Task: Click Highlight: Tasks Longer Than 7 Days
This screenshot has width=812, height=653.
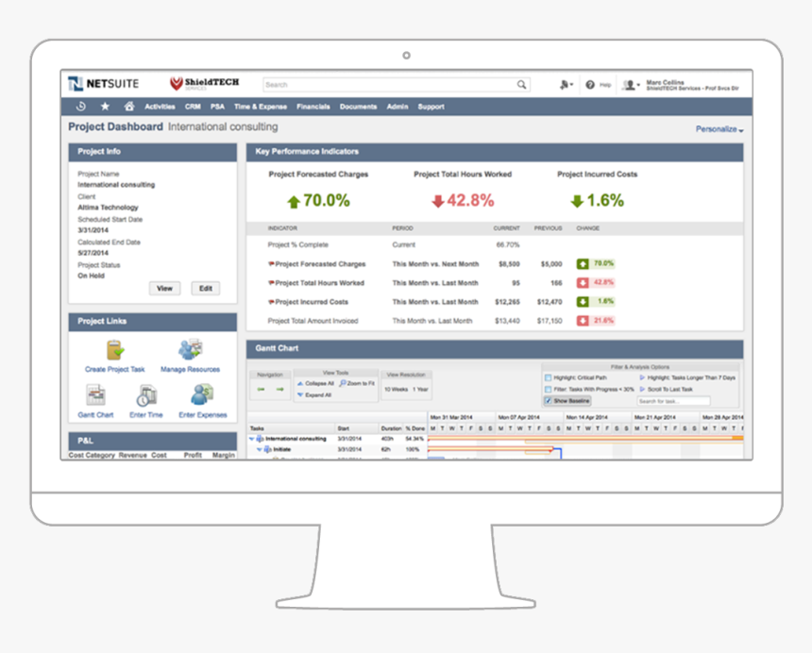Action: coord(687,377)
